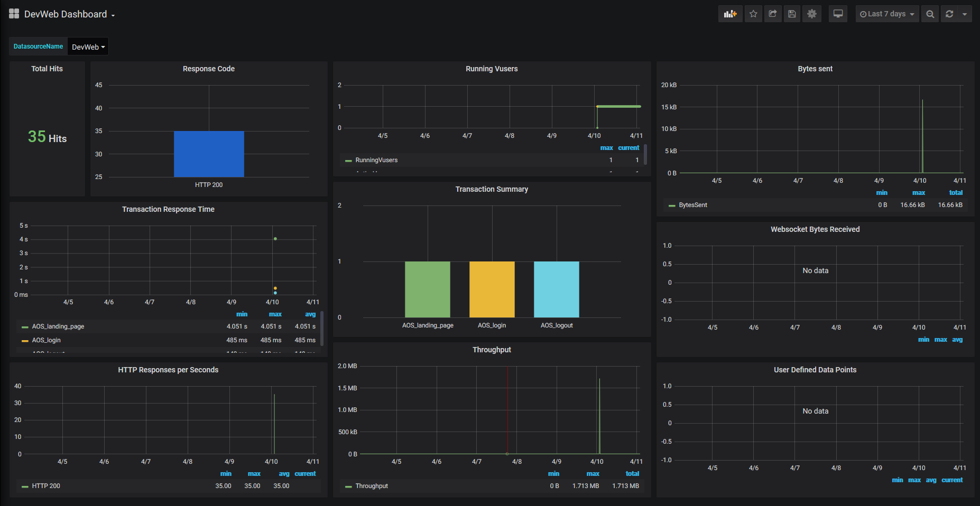Open the Transaction Summary panel title menu
This screenshot has width=980, height=506.
[x=492, y=189]
